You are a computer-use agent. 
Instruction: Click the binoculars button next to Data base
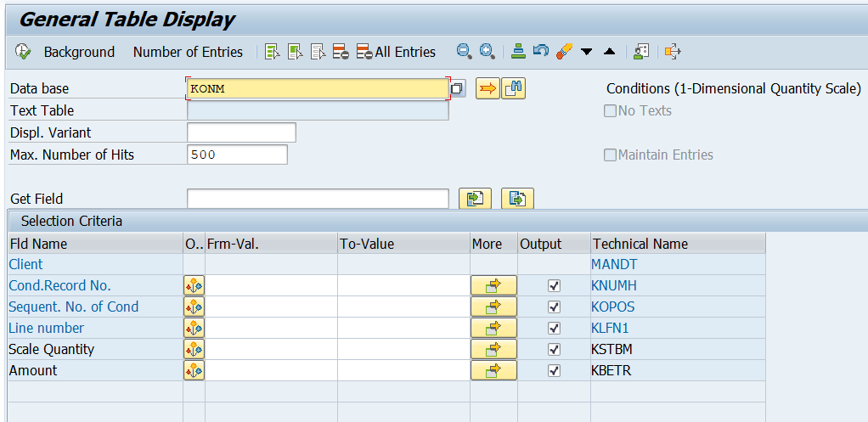click(x=514, y=88)
